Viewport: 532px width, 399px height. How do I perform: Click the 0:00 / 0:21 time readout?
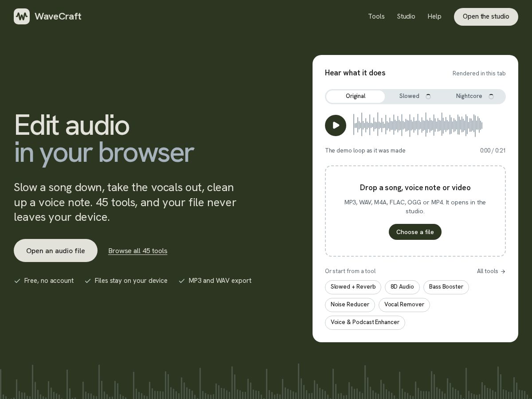[x=493, y=151]
